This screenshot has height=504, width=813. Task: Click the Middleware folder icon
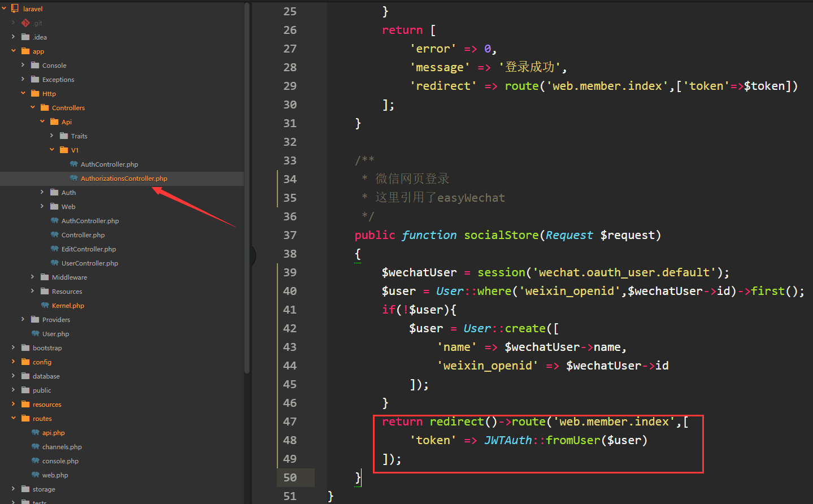coord(45,277)
